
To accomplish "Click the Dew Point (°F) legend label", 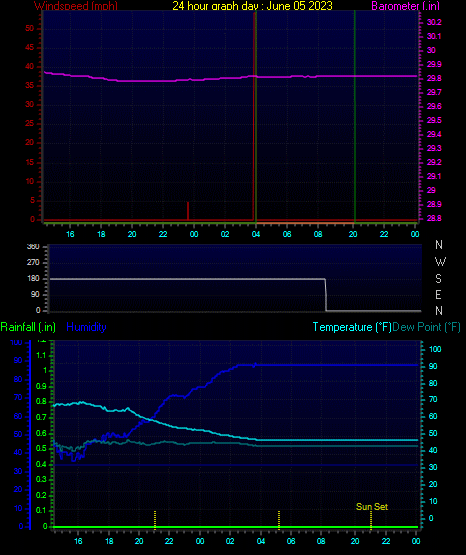I will pos(426,327).
